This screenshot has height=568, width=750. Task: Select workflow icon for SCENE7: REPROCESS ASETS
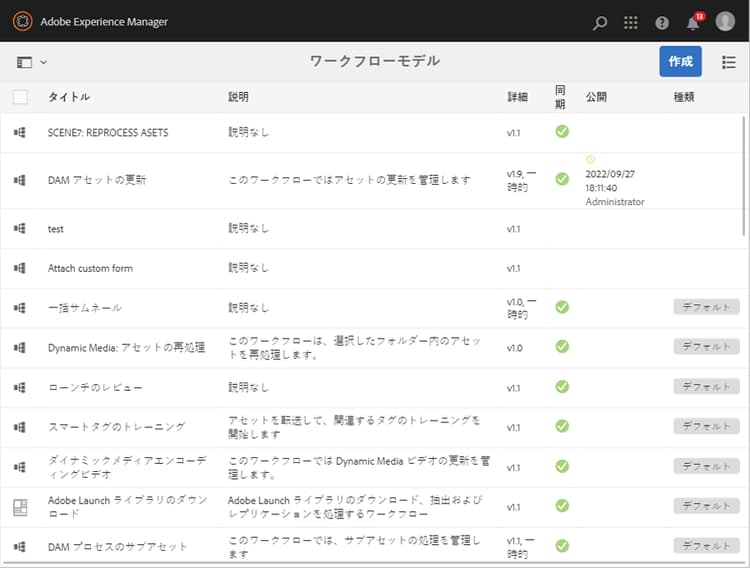20,133
